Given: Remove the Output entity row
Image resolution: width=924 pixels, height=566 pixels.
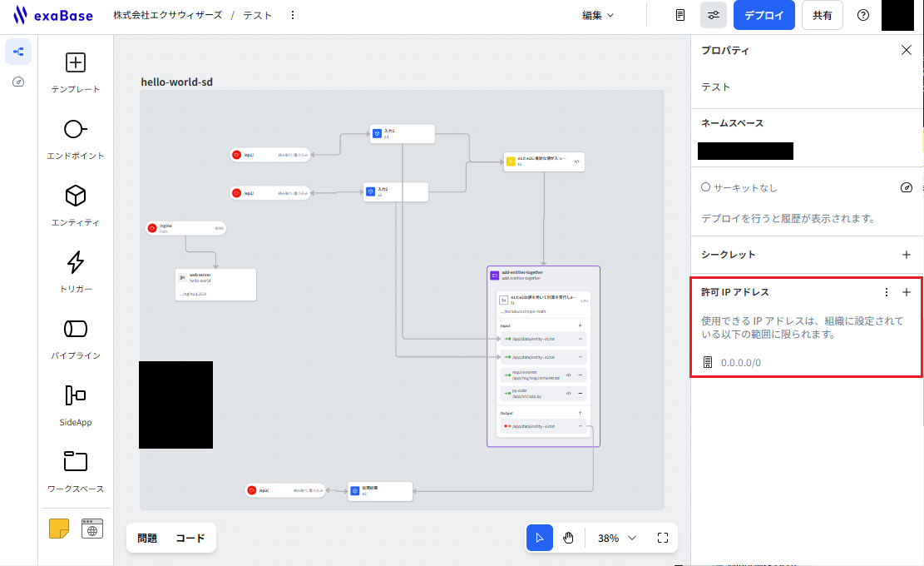Looking at the screenshot, I should pyautogui.click(x=580, y=425).
